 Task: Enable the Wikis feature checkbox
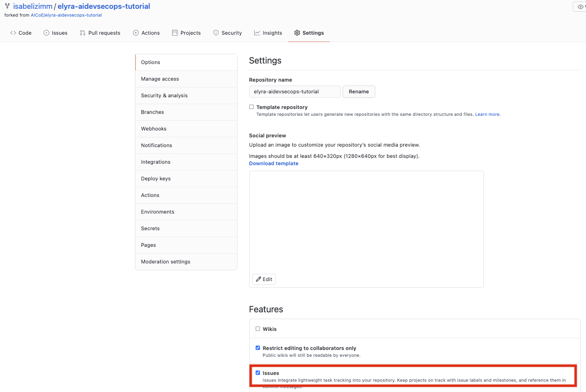click(258, 329)
